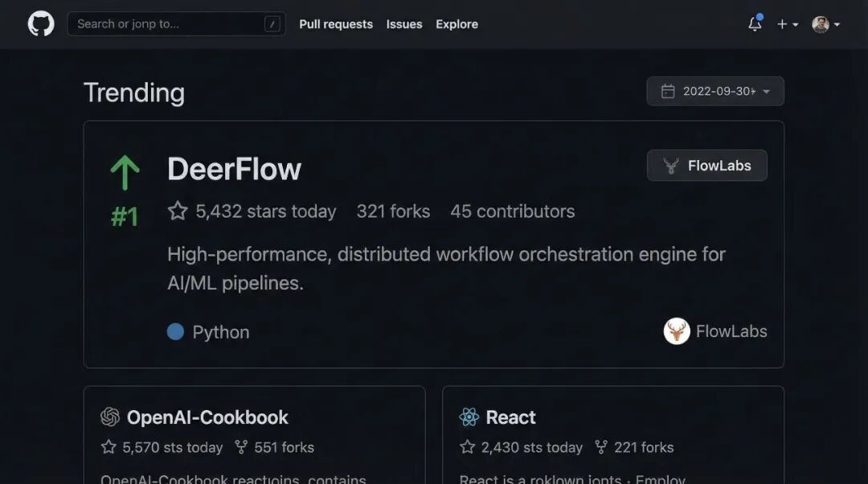Open the date range dropdown
The width and height of the screenshot is (868, 484).
(x=715, y=92)
